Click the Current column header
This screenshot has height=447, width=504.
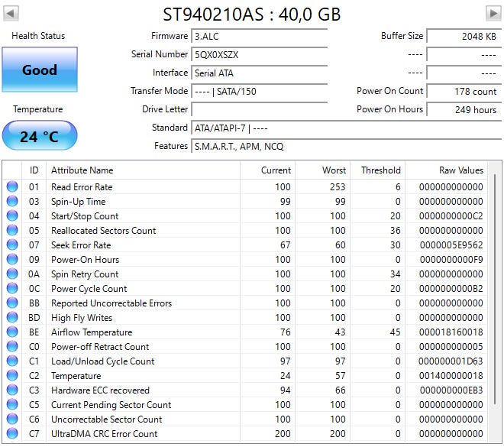[x=267, y=170]
